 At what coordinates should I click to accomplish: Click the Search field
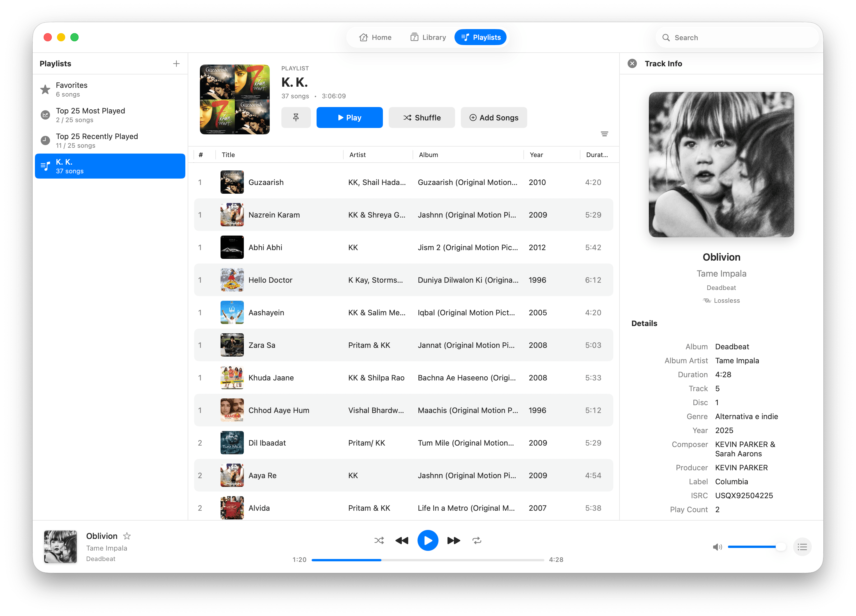tap(737, 37)
